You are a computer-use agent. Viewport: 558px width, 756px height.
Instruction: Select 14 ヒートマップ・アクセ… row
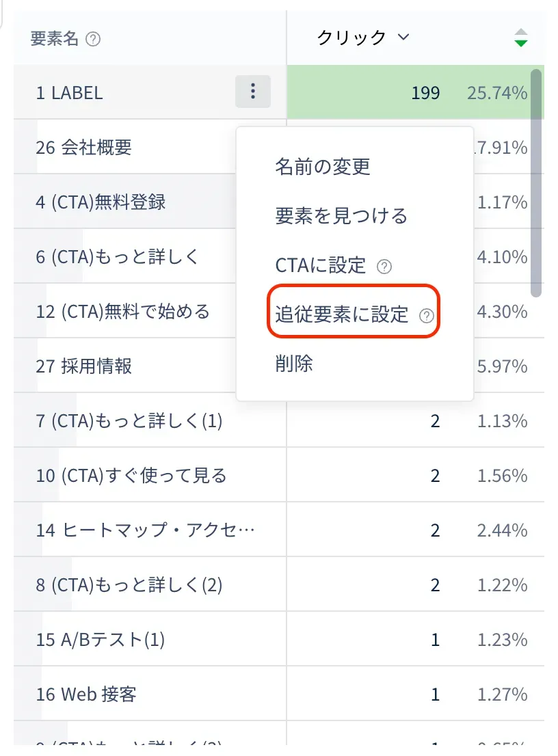coord(145,530)
